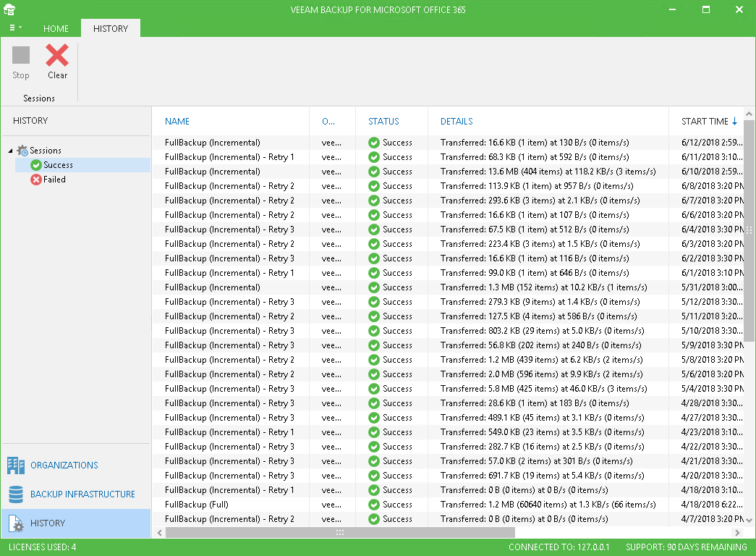Click success icon for FullBackup (Full) session
The width and height of the screenshot is (756, 556).
click(x=374, y=505)
